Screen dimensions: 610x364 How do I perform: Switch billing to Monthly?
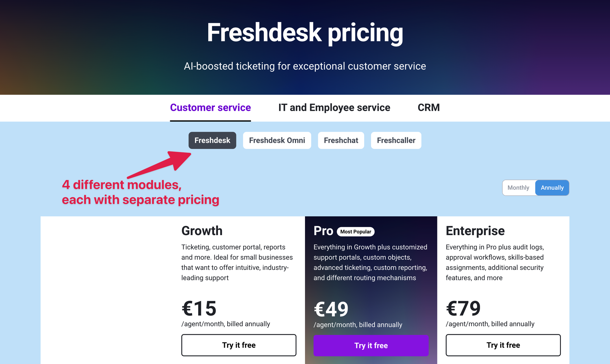pyautogui.click(x=518, y=188)
